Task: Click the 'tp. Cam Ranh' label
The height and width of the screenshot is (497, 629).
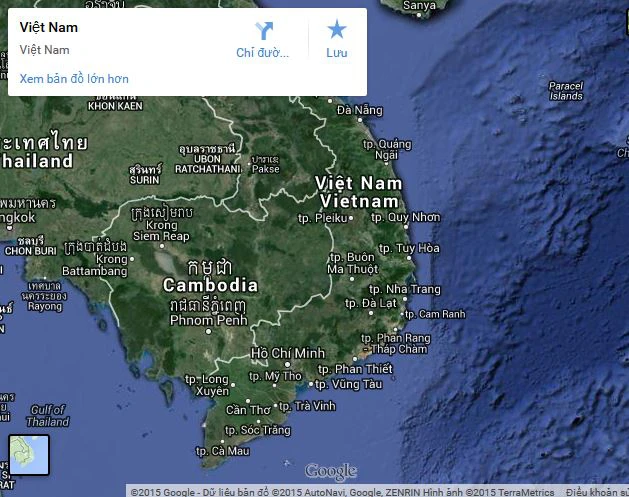Action: coord(435,314)
